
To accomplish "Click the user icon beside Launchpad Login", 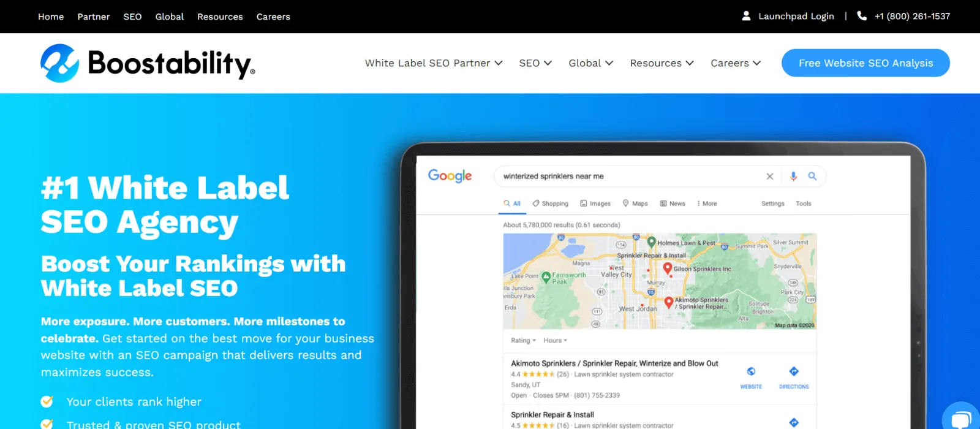I will 746,16.
